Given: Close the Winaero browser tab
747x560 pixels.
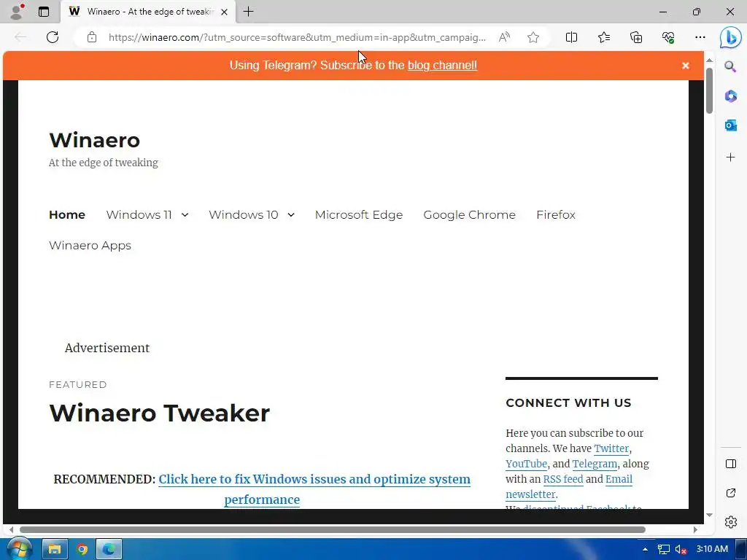Looking at the screenshot, I should click(x=225, y=12).
